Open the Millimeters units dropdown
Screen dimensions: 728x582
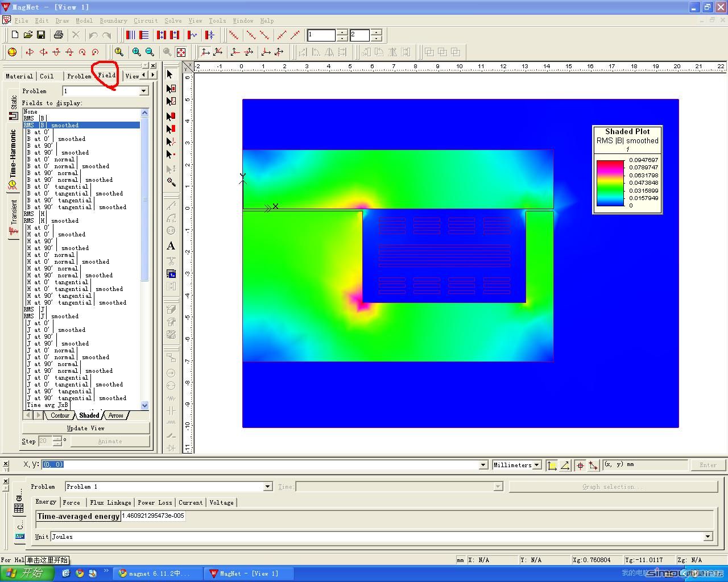coord(536,465)
